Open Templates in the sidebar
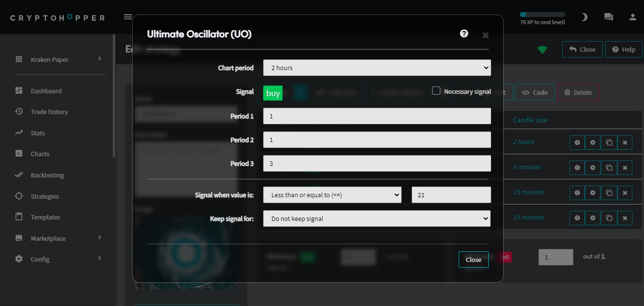 click(45, 217)
